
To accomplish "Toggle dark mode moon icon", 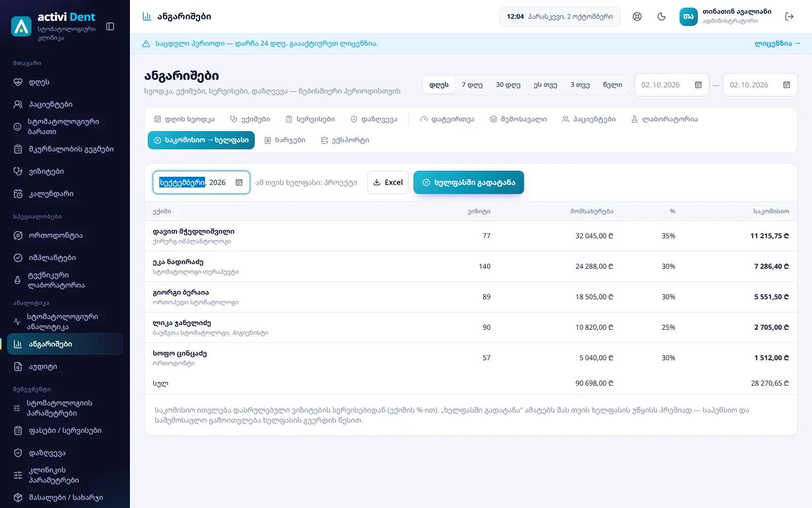I will (x=661, y=17).
